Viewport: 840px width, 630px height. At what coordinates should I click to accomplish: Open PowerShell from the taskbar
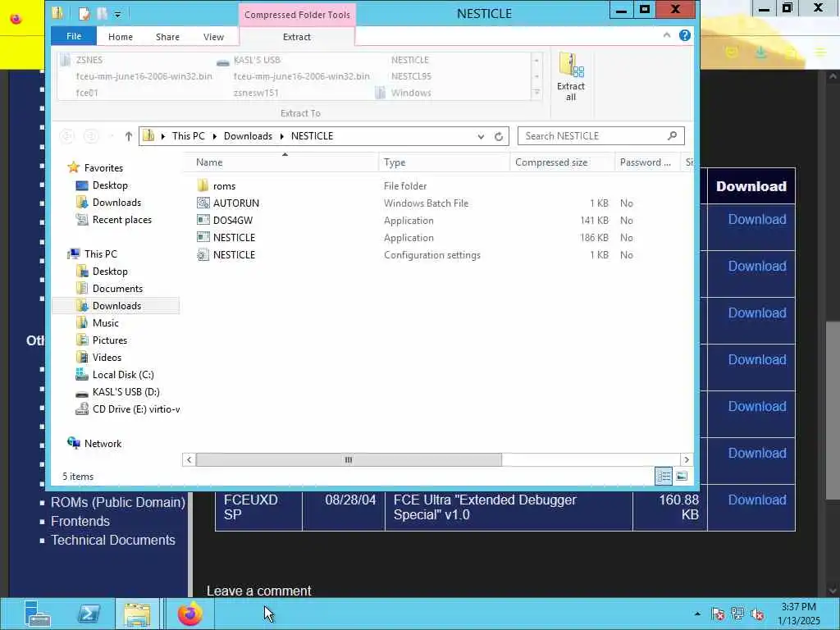click(89, 614)
